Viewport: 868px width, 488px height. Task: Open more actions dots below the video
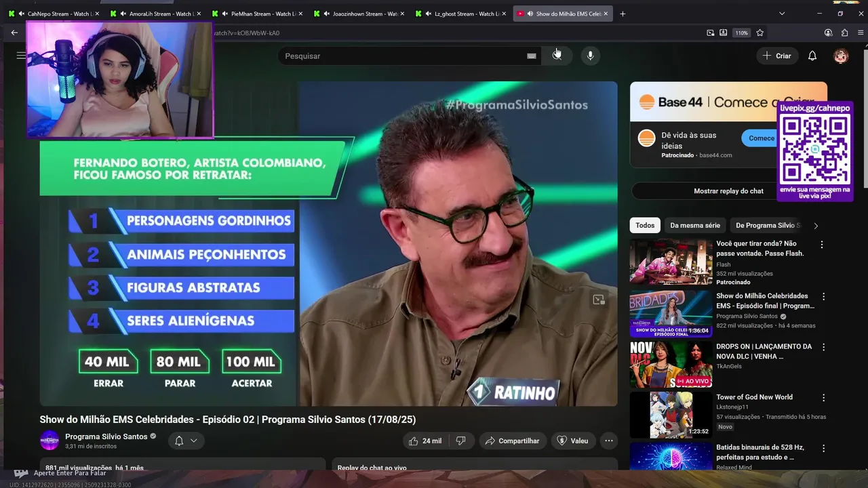tap(609, 441)
